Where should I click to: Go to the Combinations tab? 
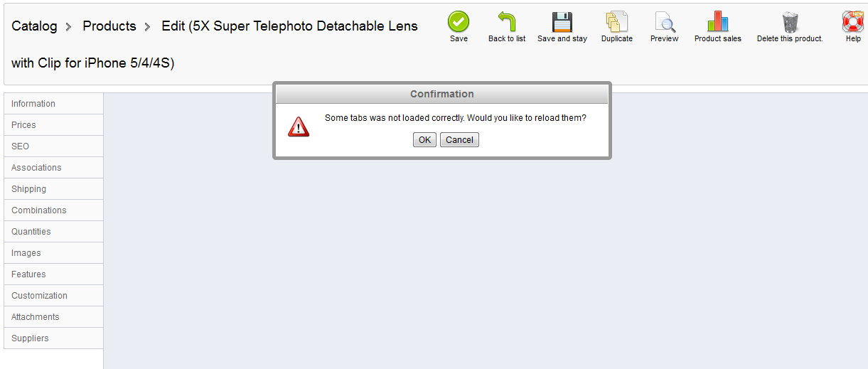[x=53, y=210]
